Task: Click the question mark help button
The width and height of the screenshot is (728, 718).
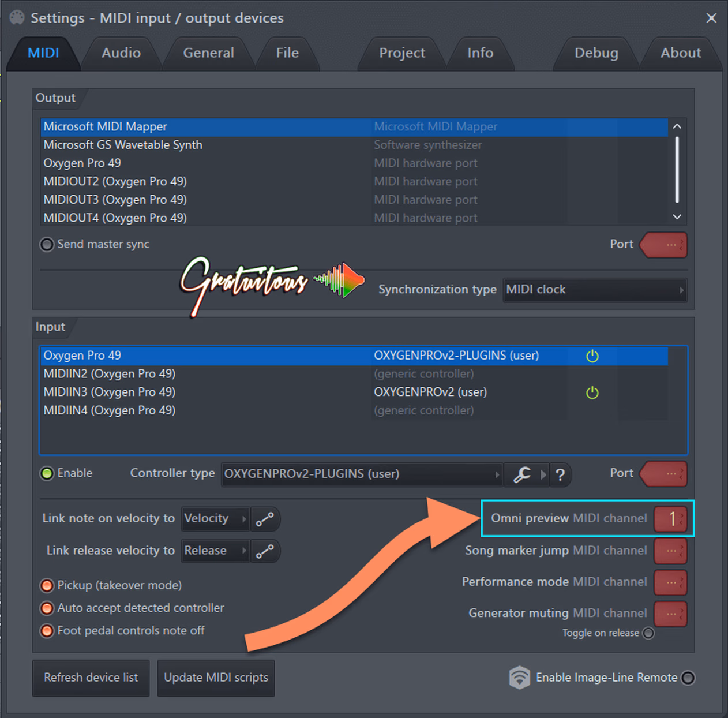Action: click(x=560, y=474)
